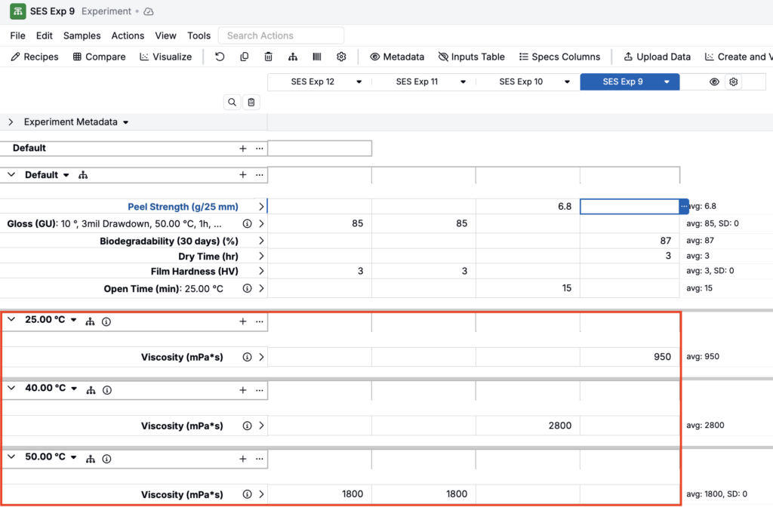This screenshot has width=773, height=532.
Task: Open more options in 40.00 °C group
Action: tap(260, 390)
